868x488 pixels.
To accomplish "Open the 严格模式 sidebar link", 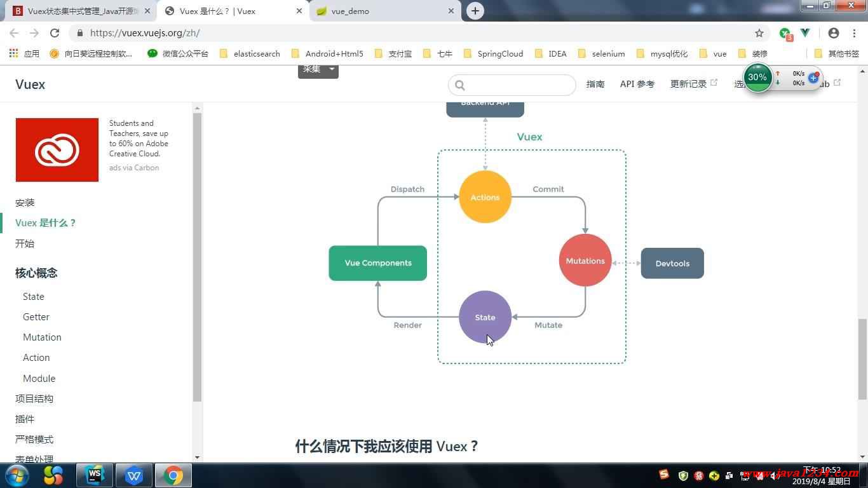I will point(34,439).
